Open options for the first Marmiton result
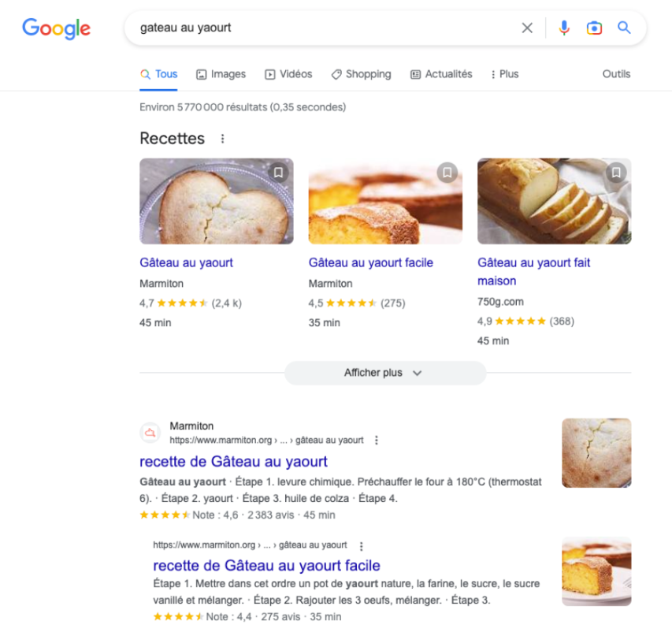This screenshot has width=672, height=636. pos(377,441)
